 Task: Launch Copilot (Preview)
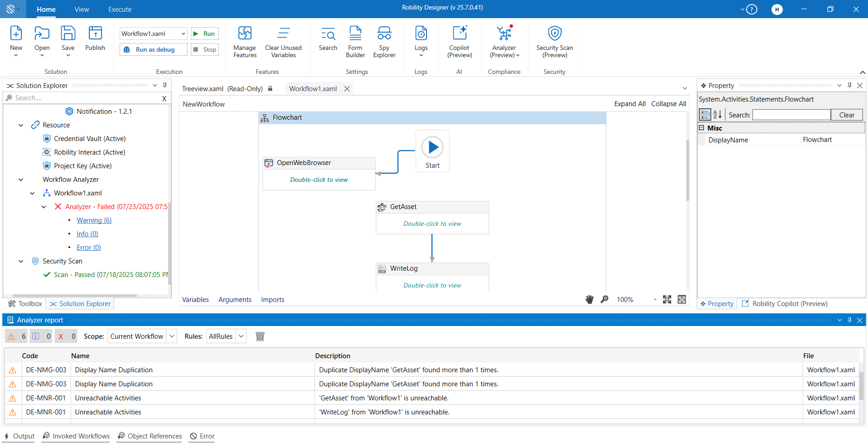[460, 34]
